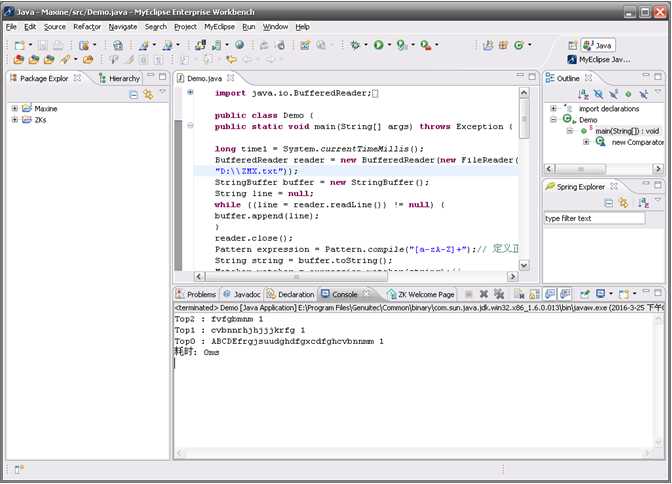Click Remove All Terminated Launches in Console
This screenshot has width=672, height=484.
(x=499, y=294)
